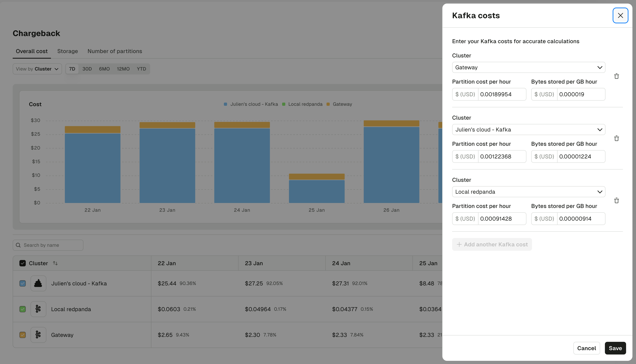
Task: Delete the Julien's cloud - Kafka cost entry
Action: [x=617, y=138]
